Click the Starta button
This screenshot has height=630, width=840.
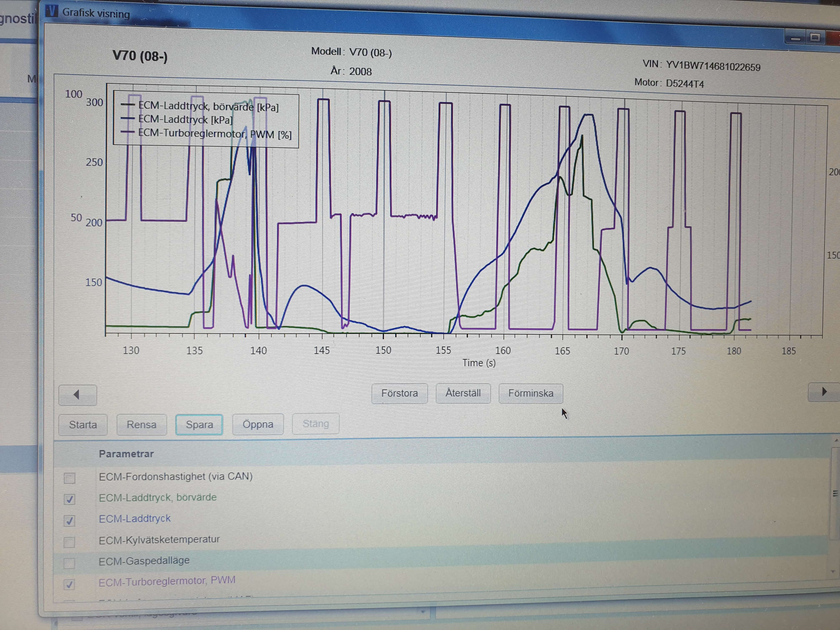[x=83, y=425]
